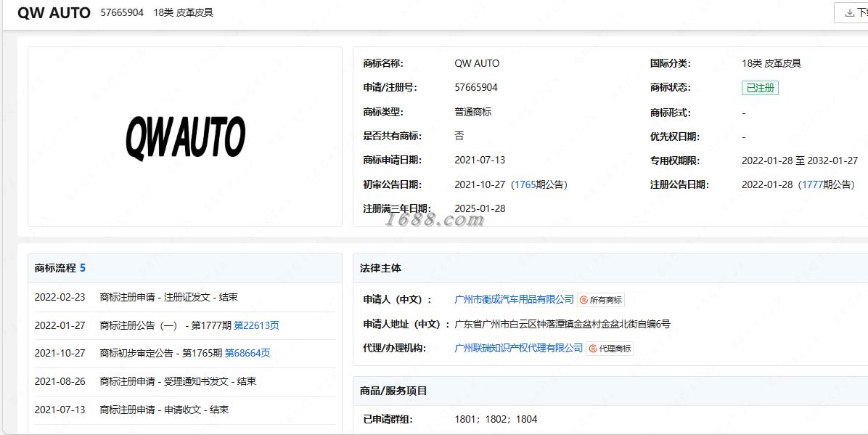Select the 2022-02-23 注册证发文 process row

[x=184, y=297]
